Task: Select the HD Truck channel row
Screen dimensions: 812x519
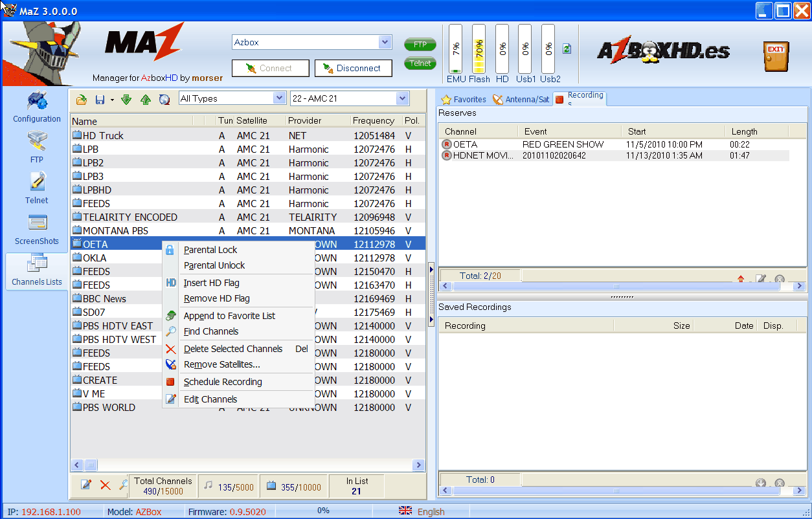Action: [x=247, y=135]
